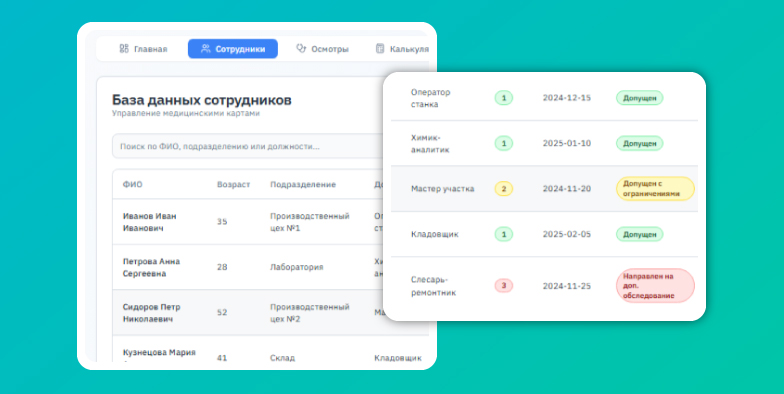Click the Склад department cell

(x=282, y=358)
